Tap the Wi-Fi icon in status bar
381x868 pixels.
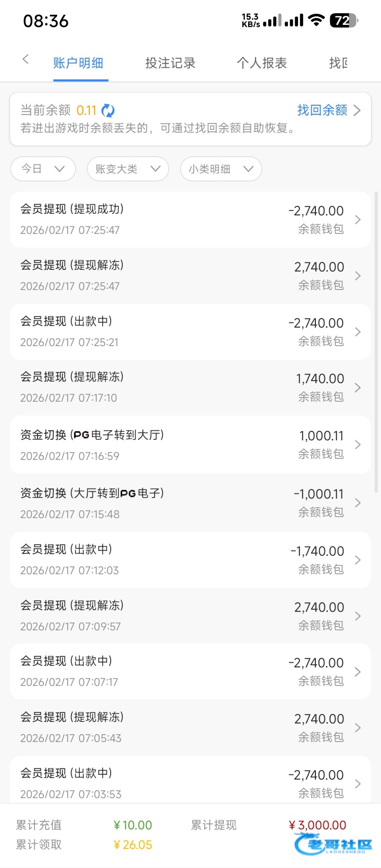pos(316,21)
